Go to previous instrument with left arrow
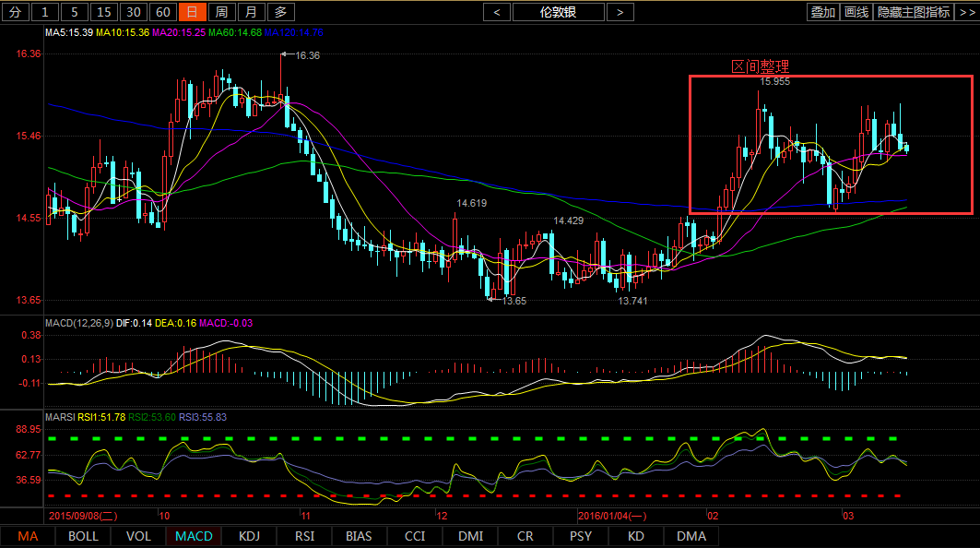 [497, 12]
